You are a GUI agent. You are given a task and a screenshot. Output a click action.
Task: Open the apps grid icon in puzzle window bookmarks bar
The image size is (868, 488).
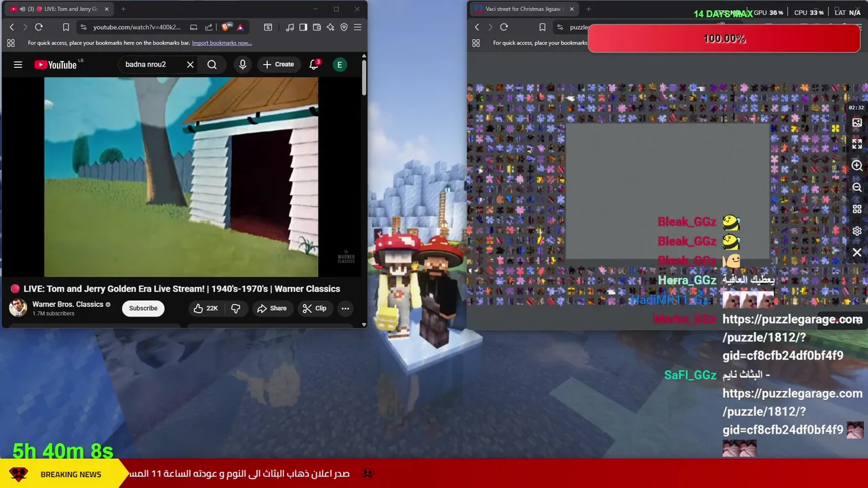point(476,43)
